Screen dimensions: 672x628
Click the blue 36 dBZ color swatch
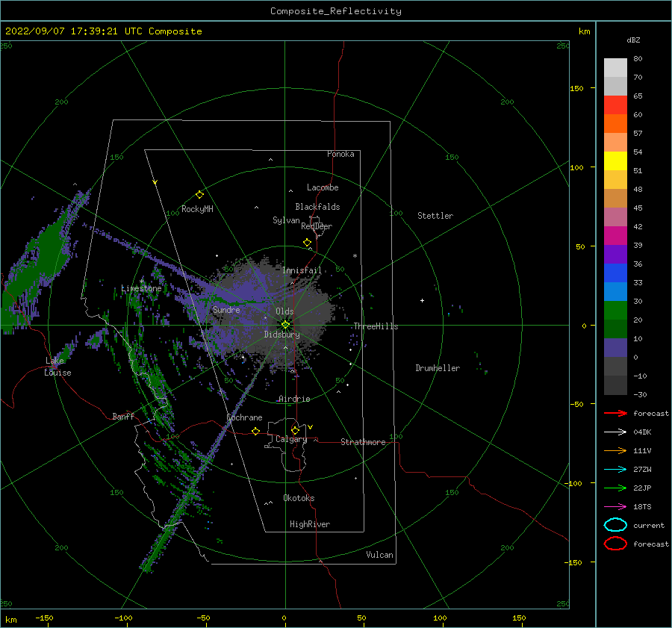click(615, 273)
